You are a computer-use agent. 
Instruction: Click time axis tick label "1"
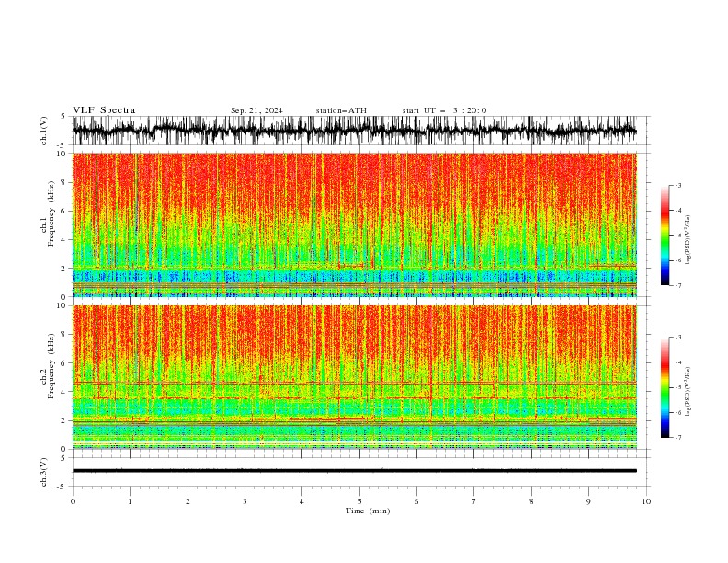point(130,501)
